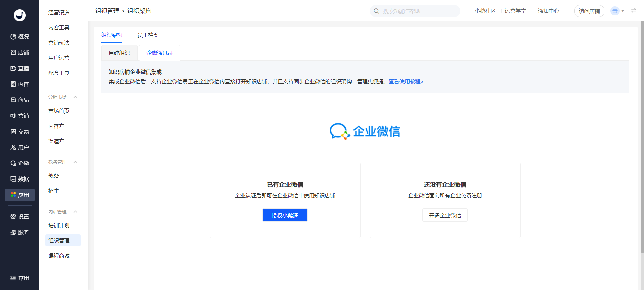Select the 自建组织 sub-tab

coord(119,53)
